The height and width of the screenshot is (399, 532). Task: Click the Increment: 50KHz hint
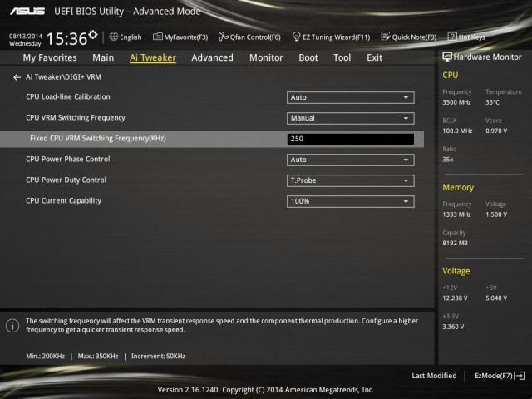(x=158, y=357)
